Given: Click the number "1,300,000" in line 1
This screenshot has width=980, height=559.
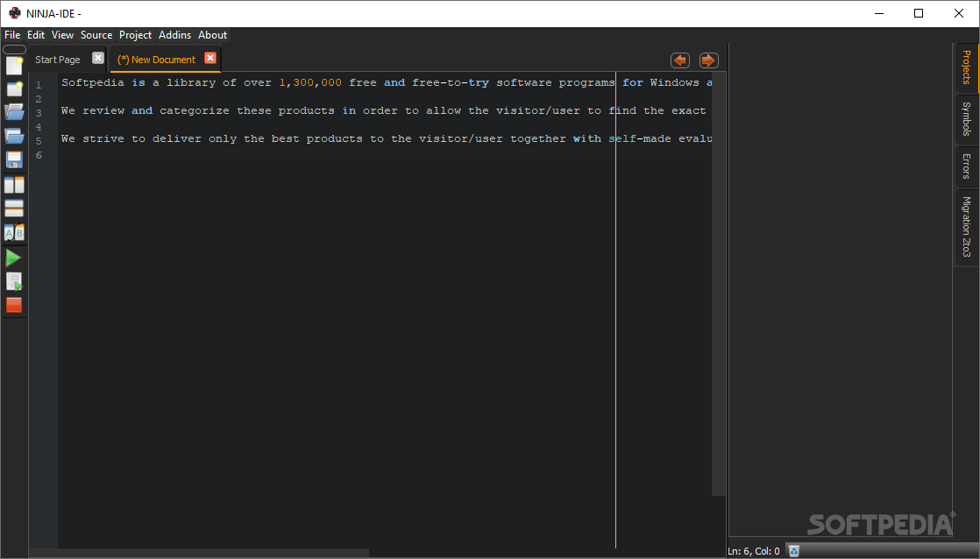Looking at the screenshot, I should (310, 82).
